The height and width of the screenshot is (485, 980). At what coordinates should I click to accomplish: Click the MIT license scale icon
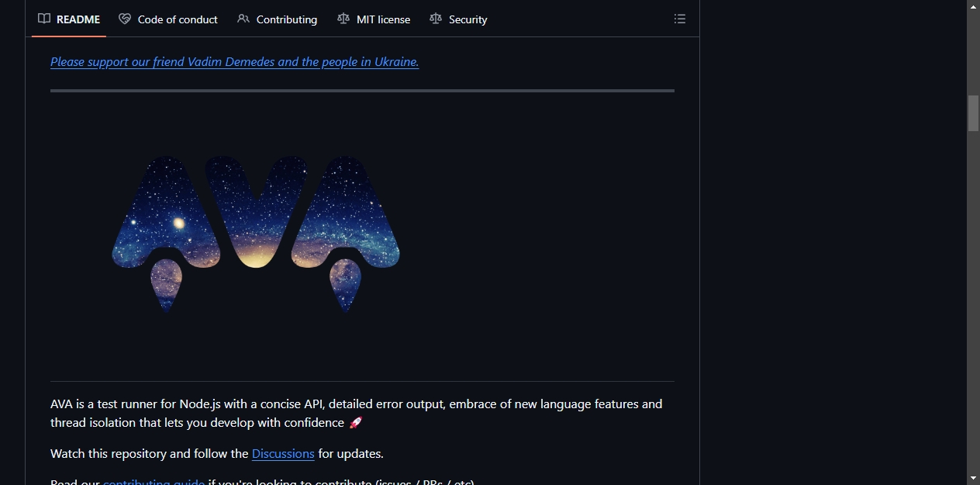pyautogui.click(x=343, y=19)
